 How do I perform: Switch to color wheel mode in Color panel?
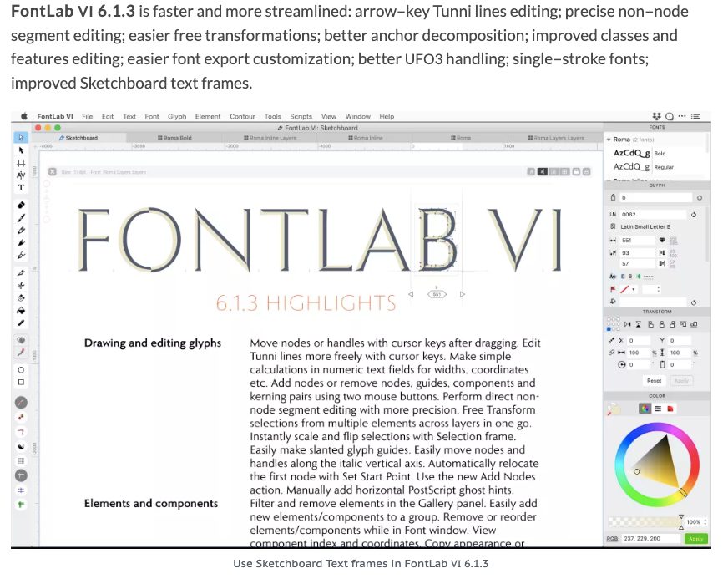[645, 409]
